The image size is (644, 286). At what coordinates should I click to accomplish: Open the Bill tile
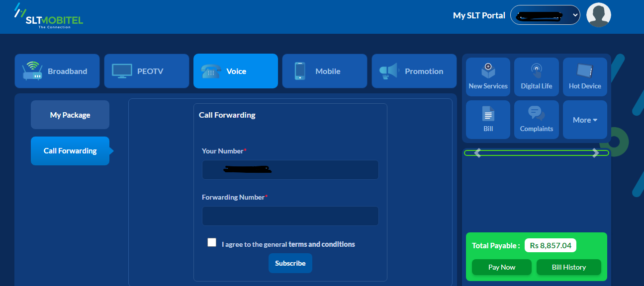[x=488, y=120]
